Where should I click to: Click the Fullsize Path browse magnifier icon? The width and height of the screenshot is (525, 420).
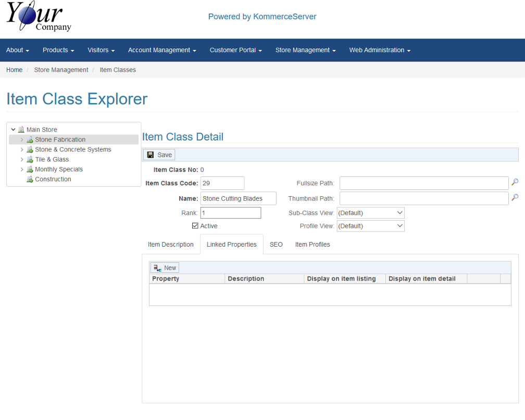pyautogui.click(x=515, y=183)
